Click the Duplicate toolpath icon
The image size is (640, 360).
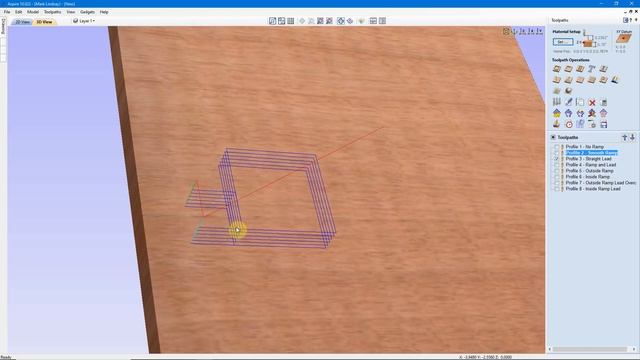(x=580, y=102)
